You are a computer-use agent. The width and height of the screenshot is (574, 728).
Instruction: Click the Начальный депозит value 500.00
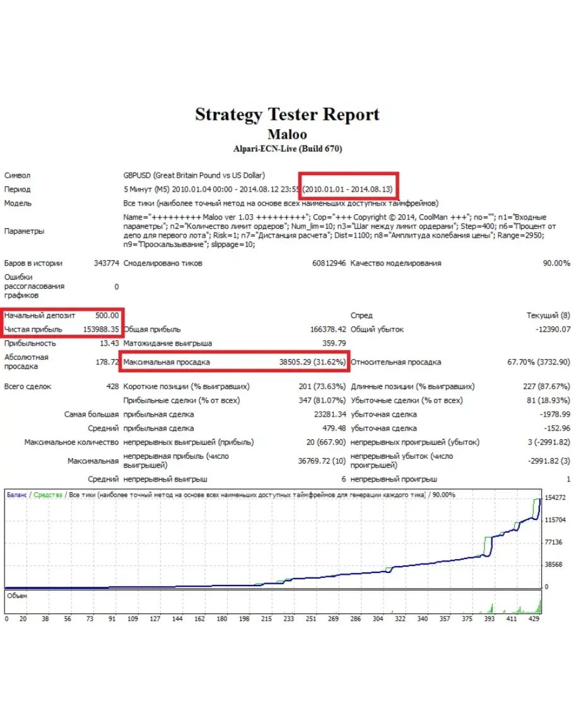click(107, 315)
